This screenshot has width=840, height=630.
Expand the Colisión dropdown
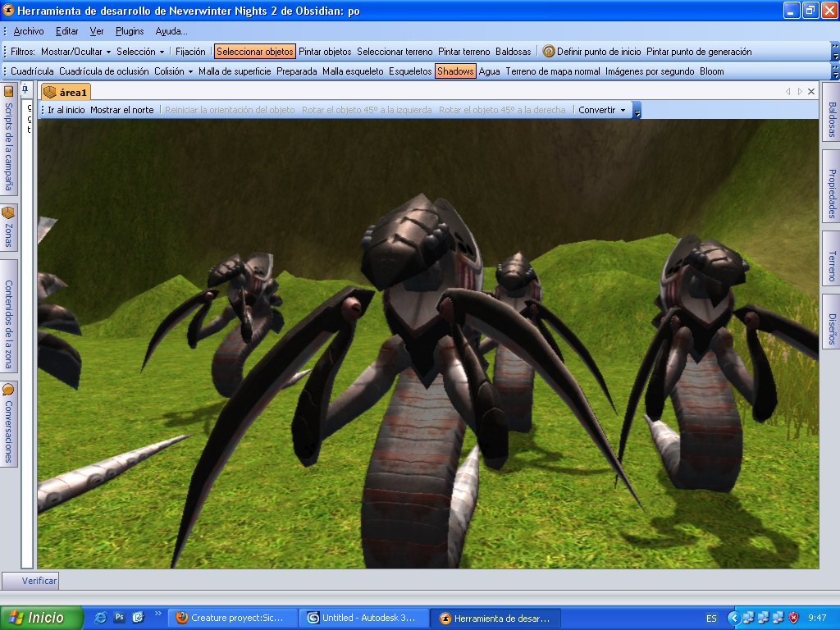[173, 71]
